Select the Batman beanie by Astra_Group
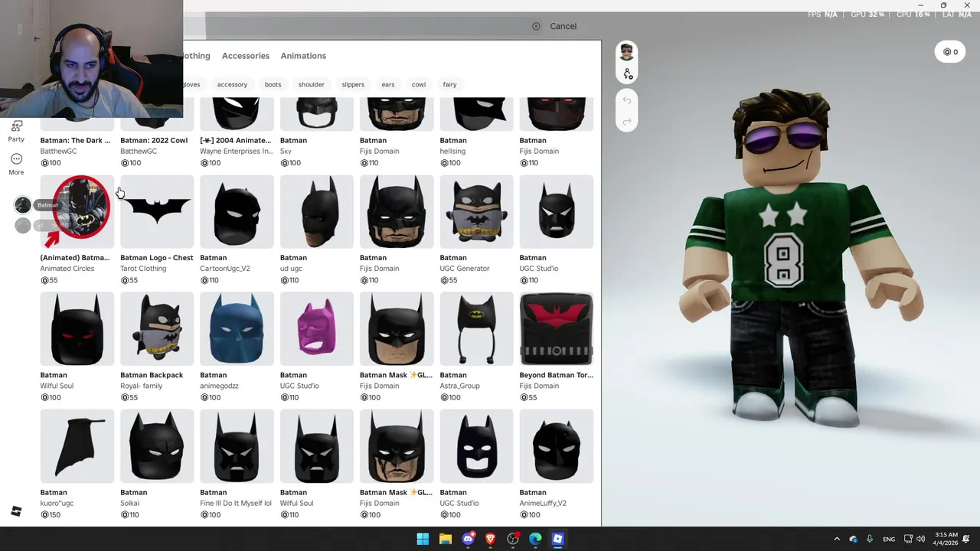 coord(476,329)
